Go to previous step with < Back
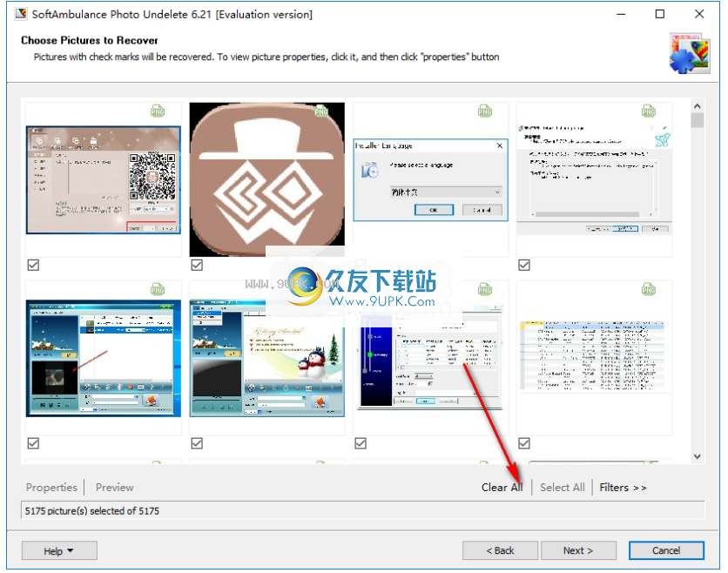 (500, 550)
